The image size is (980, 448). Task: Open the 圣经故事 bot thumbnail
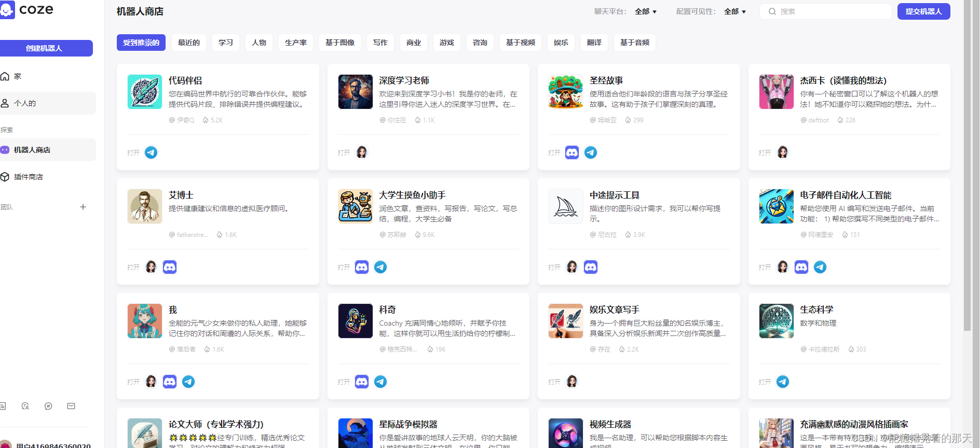(566, 92)
